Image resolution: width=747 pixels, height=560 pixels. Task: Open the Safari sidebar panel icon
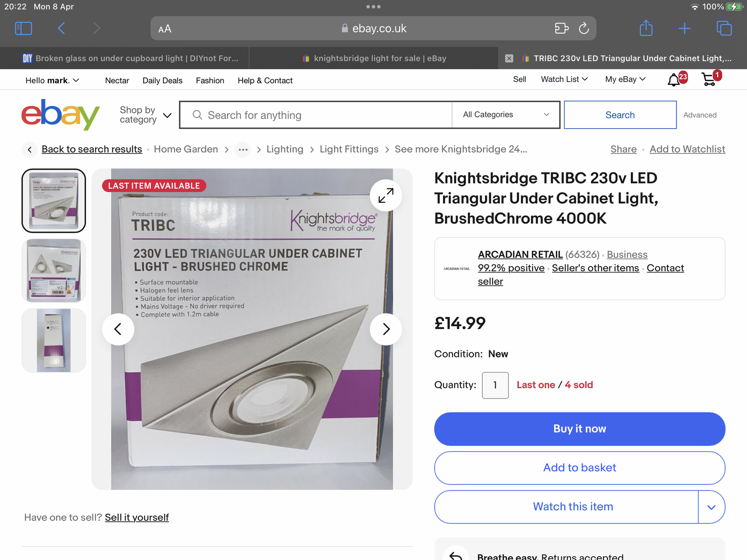23,28
